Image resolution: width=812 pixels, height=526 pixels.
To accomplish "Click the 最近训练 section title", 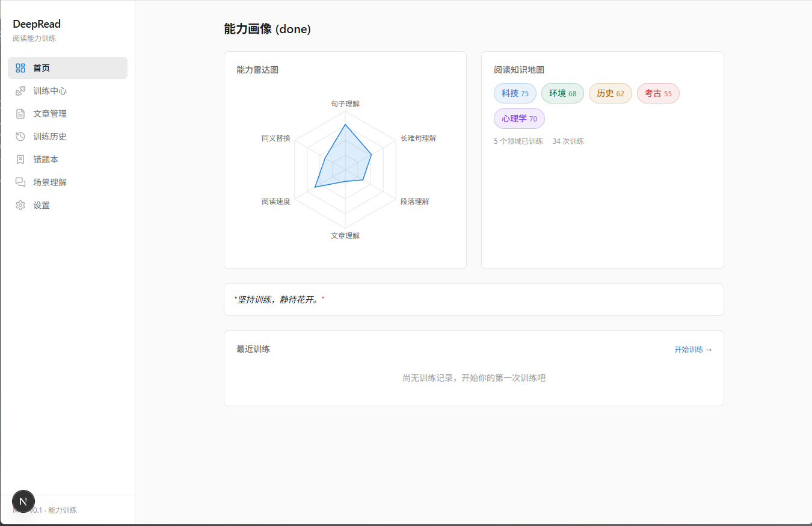I will click(x=253, y=349).
